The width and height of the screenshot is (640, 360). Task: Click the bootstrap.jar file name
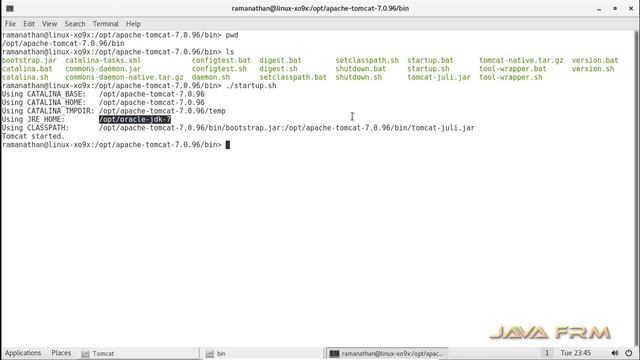click(x=29, y=60)
